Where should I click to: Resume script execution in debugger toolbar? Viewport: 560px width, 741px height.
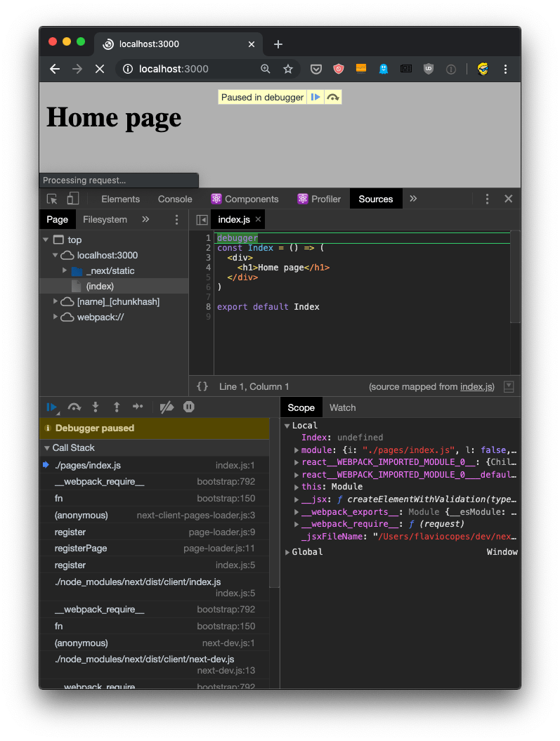51,407
